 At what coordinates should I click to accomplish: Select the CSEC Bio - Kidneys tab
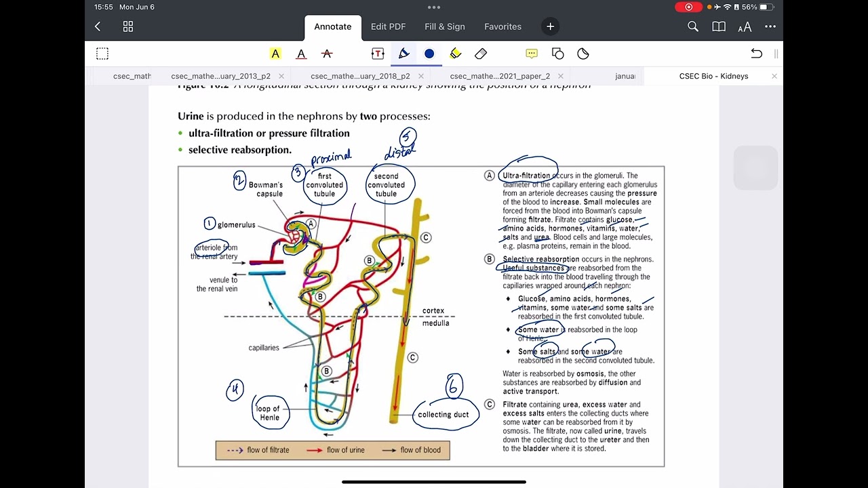(x=713, y=76)
